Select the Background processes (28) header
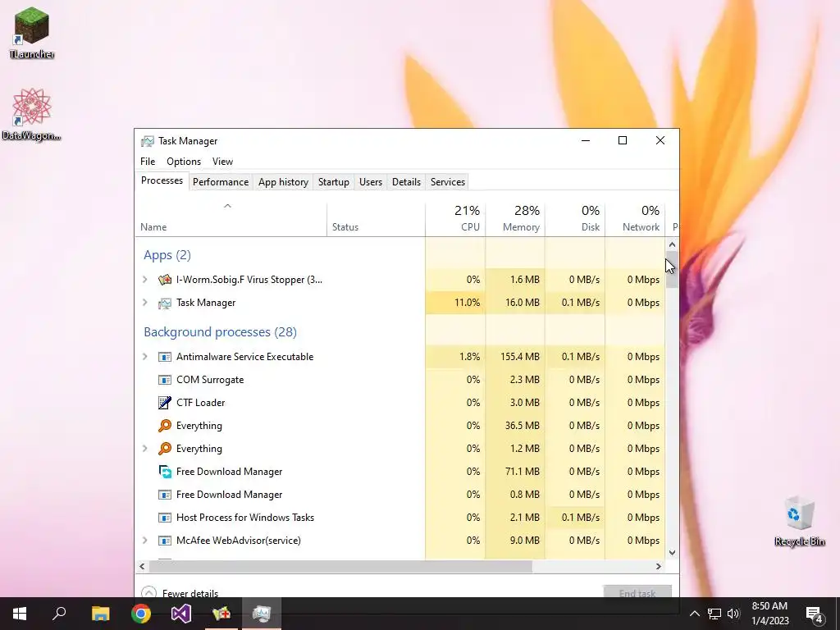 point(220,332)
